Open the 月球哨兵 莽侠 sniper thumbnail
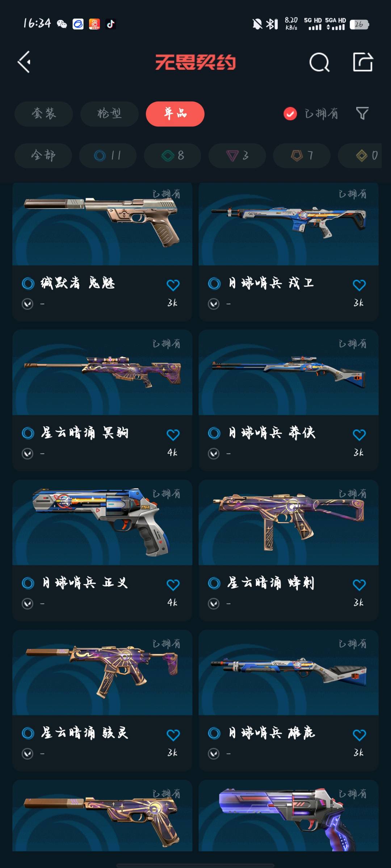 pos(289,372)
